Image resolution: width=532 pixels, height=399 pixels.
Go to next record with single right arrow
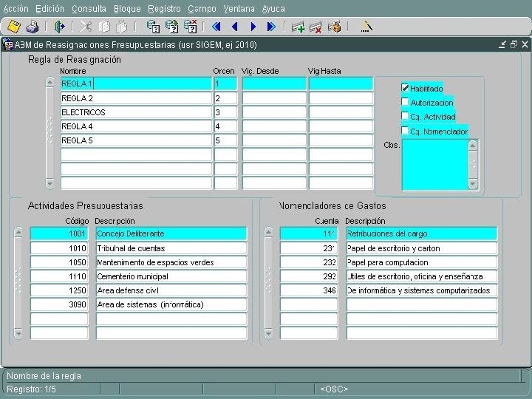253,27
